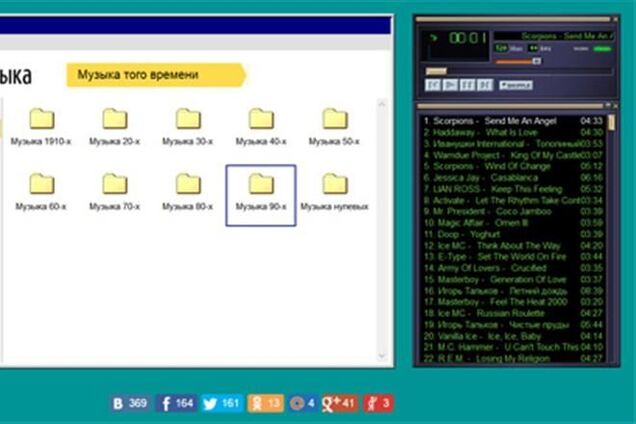Share on Facebook button showing 164
This screenshot has height=424, width=636.
176,403
